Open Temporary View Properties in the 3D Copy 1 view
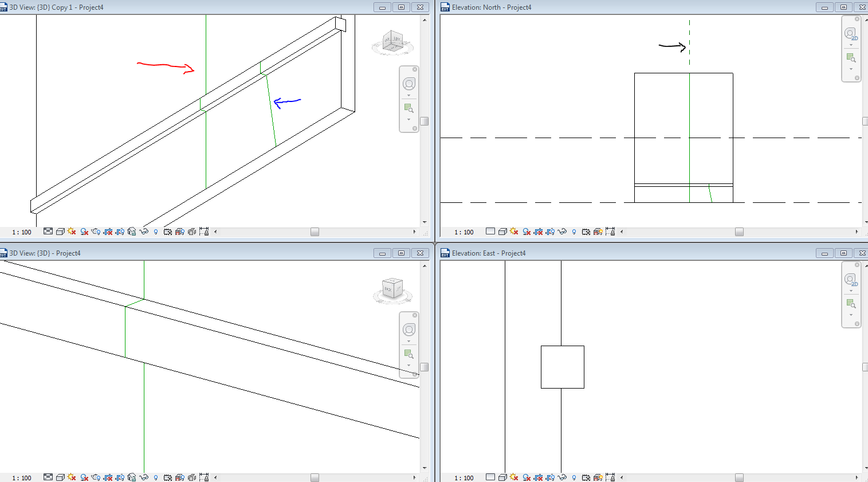 point(167,232)
